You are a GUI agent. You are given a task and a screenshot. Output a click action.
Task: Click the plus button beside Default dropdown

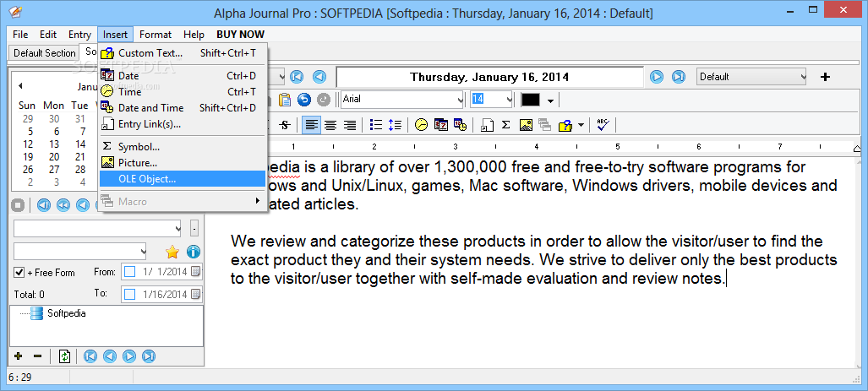pos(826,77)
